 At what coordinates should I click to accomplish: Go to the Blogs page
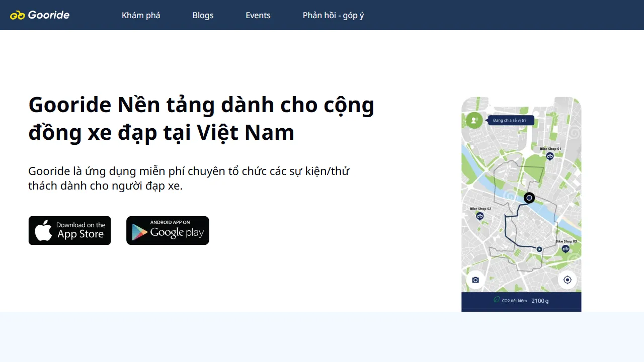(x=203, y=15)
